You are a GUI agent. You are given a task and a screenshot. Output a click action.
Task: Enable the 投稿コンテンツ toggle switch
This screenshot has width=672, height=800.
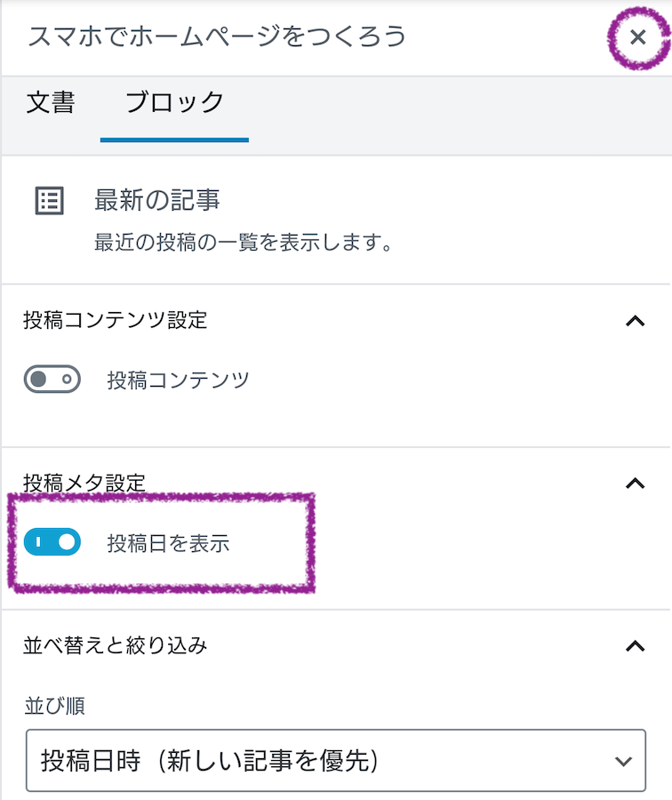pyautogui.click(x=52, y=380)
